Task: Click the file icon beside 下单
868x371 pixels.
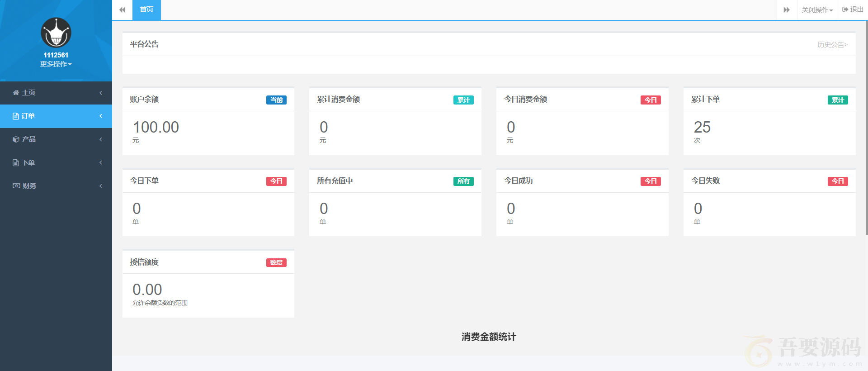Action: pyautogui.click(x=16, y=163)
